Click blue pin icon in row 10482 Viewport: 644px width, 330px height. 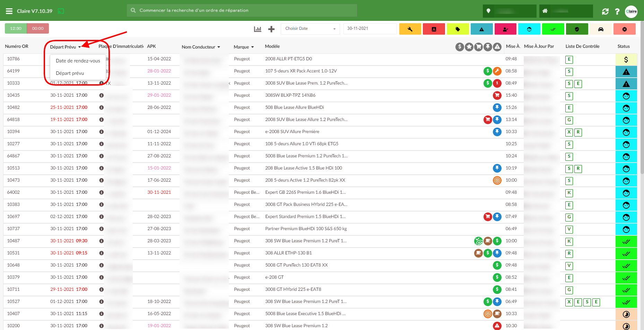click(x=497, y=107)
